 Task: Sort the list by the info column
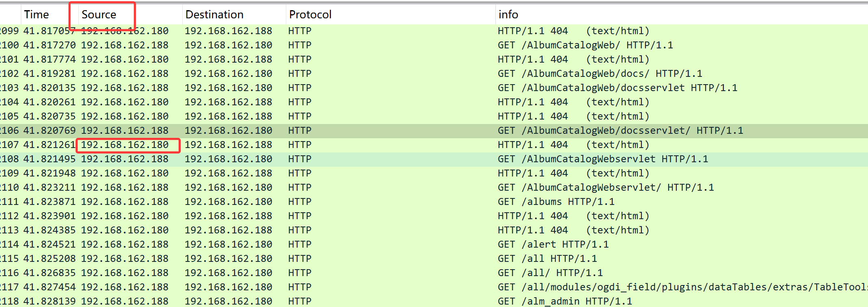click(x=508, y=15)
